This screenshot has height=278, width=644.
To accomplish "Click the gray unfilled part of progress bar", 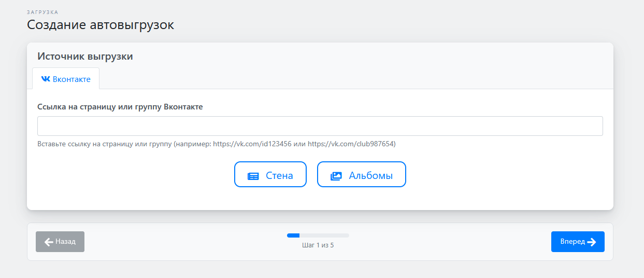I will [324, 235].
